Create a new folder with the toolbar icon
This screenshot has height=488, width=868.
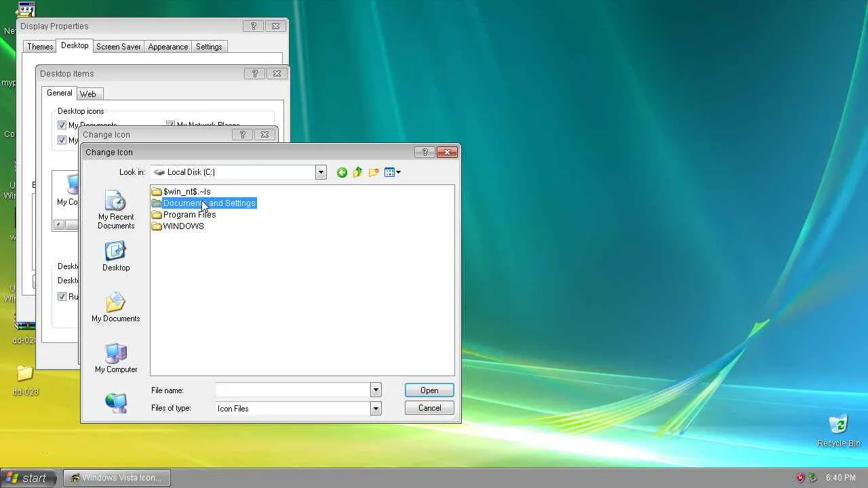[374, 172]
